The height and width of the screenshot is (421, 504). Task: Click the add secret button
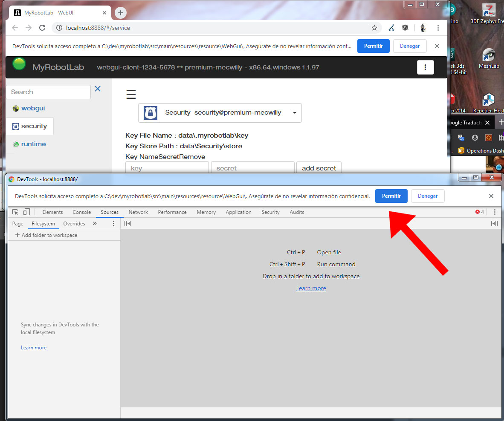point(319,167)
